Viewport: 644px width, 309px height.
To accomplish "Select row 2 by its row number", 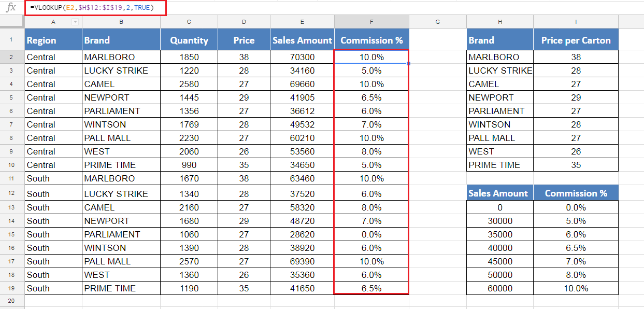I will pyautogui.click(x=12, y=57).
